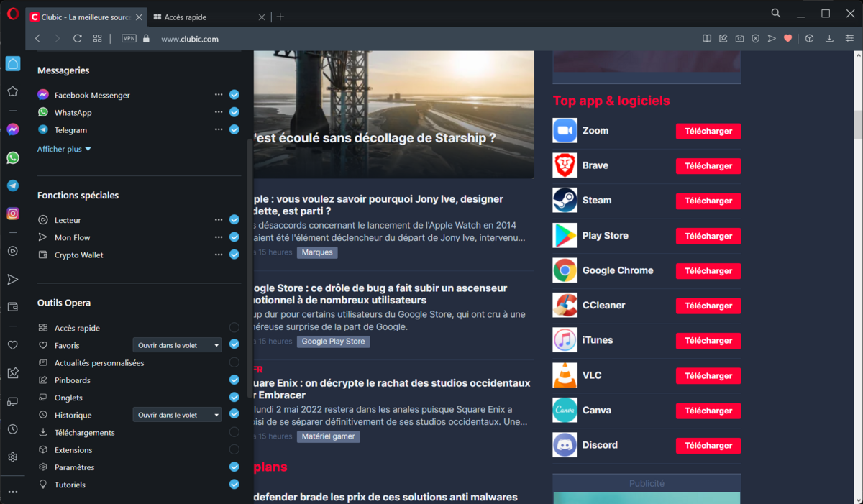Enable Accès rapide in Opera tools
Viewport: 863px width, 504px height.
click(234, 328)
